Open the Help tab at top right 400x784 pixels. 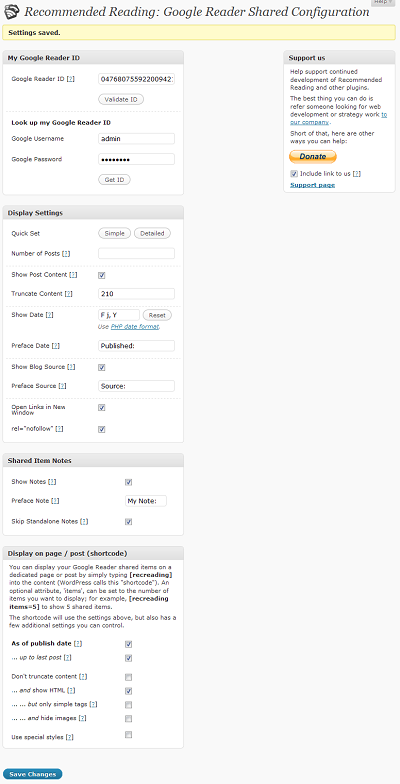(x=384, y=2)
